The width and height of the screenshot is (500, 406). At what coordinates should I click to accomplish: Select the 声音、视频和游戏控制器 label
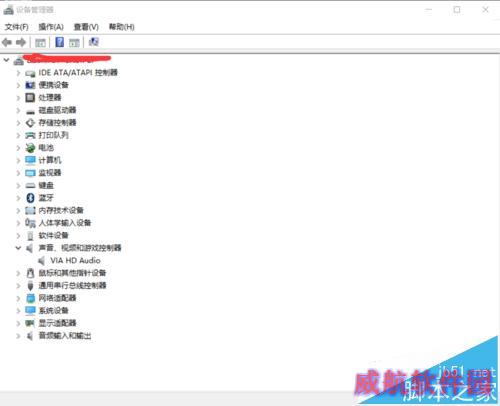(x=80, y=248)
